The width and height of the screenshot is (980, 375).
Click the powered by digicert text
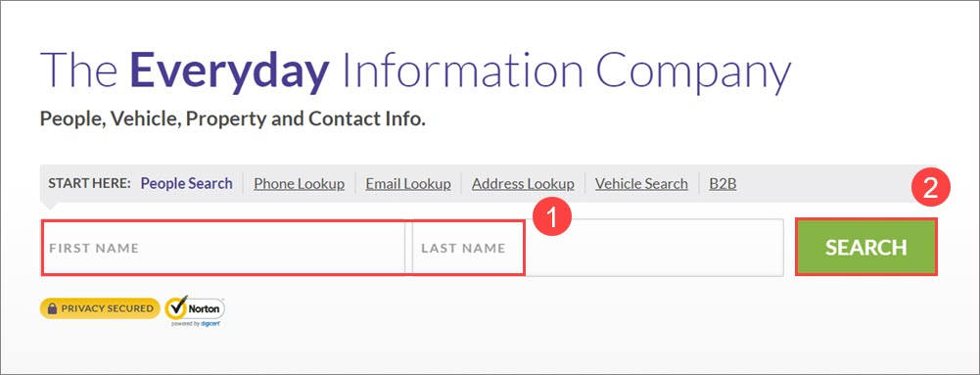195,324
